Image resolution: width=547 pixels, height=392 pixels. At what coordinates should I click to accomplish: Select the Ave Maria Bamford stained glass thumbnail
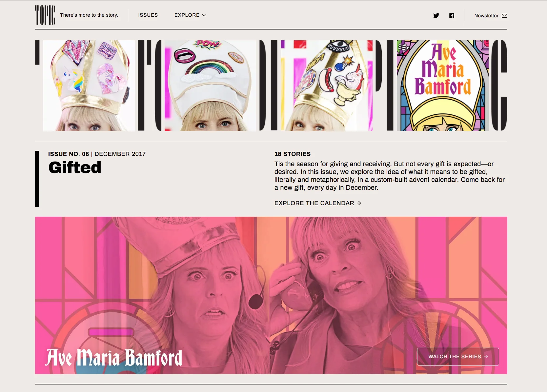click(443, 86)
